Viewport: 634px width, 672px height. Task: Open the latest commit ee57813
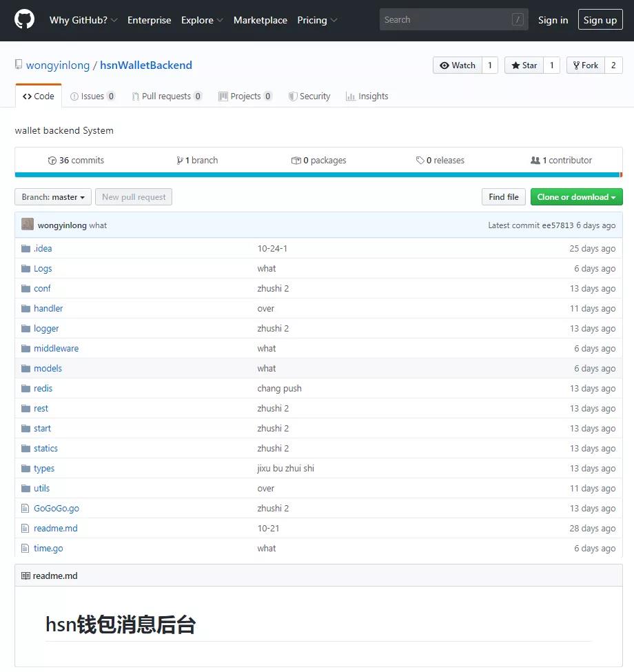click(x=558, y=225)
